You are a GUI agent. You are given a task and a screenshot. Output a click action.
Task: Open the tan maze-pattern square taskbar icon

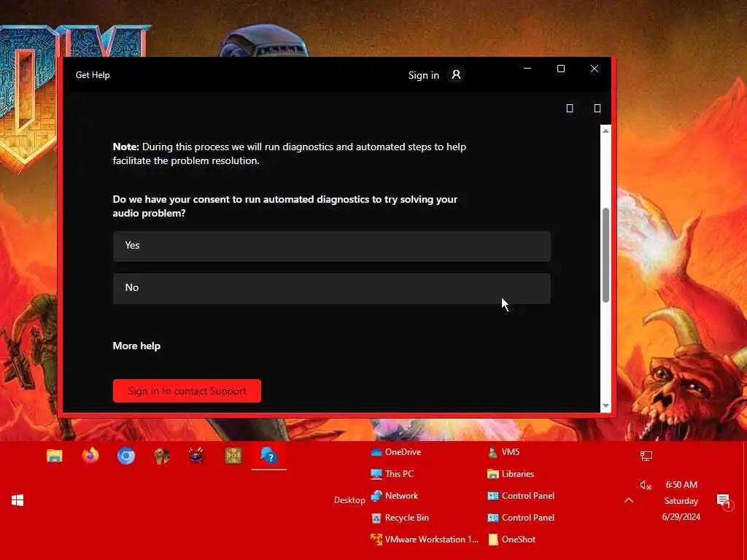(233, 456)
